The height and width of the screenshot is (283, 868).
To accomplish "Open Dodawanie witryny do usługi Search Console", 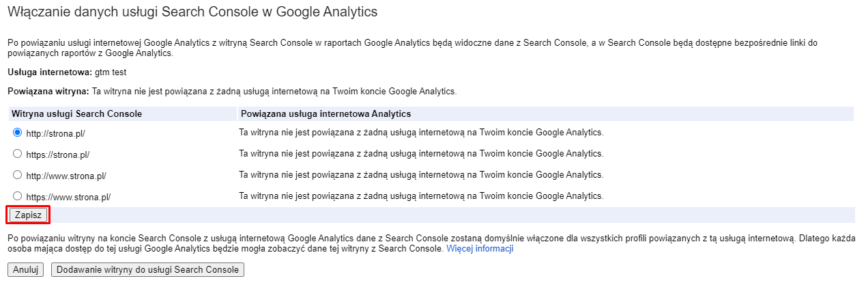I will tap(147, 269).
